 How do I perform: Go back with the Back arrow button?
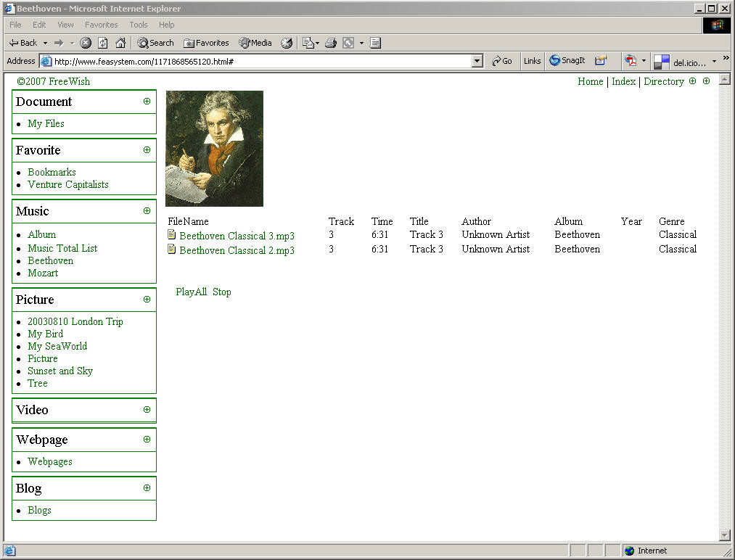click(23, 43)
